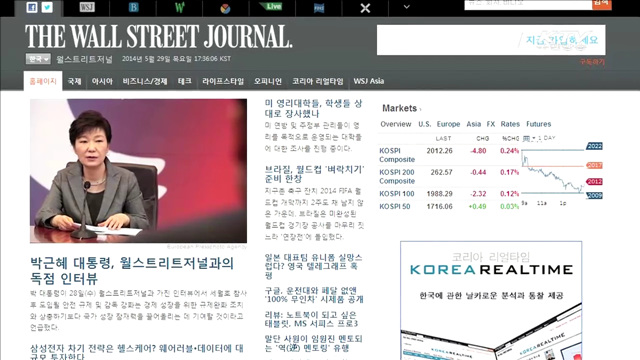The width and height of the screenshot is (640, 360).
Task: Select the 오피니언 tab
Action: (x=268, y=81)
